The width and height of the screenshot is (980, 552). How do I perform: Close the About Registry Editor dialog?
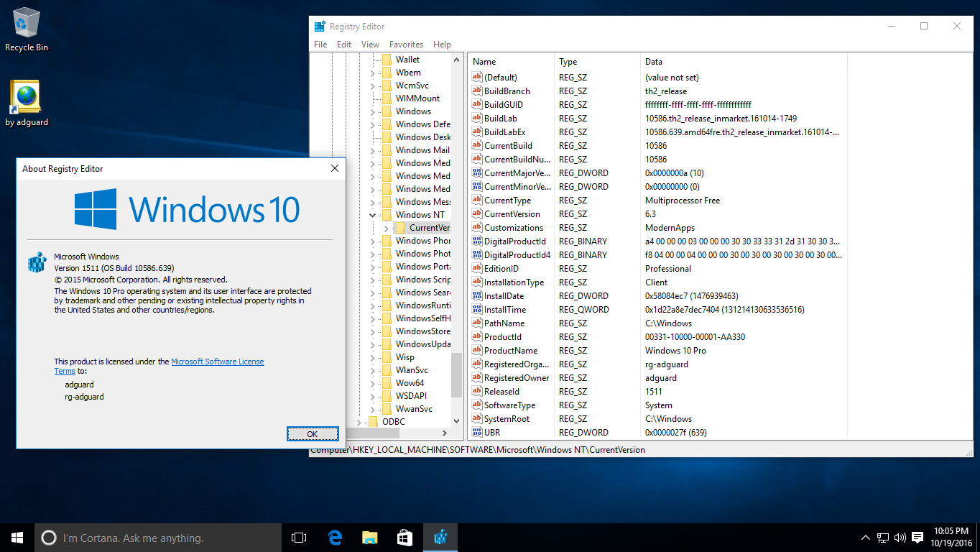334,168
